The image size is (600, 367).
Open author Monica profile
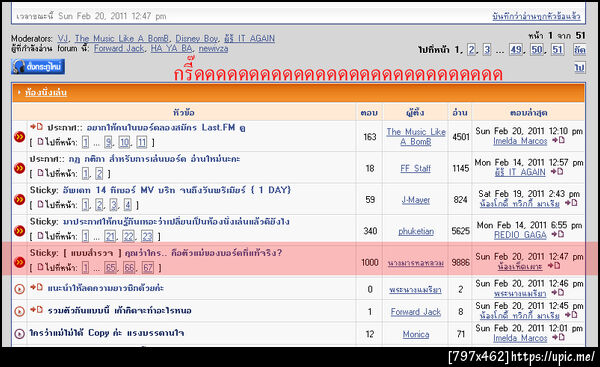[x=416, y=334]
